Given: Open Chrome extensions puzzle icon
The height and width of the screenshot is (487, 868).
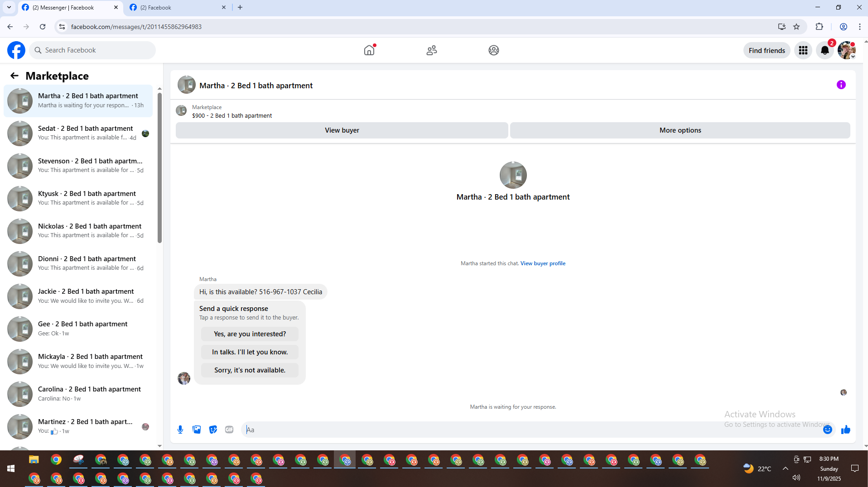Looking at the screenshot, I should (x=819, y=27).
